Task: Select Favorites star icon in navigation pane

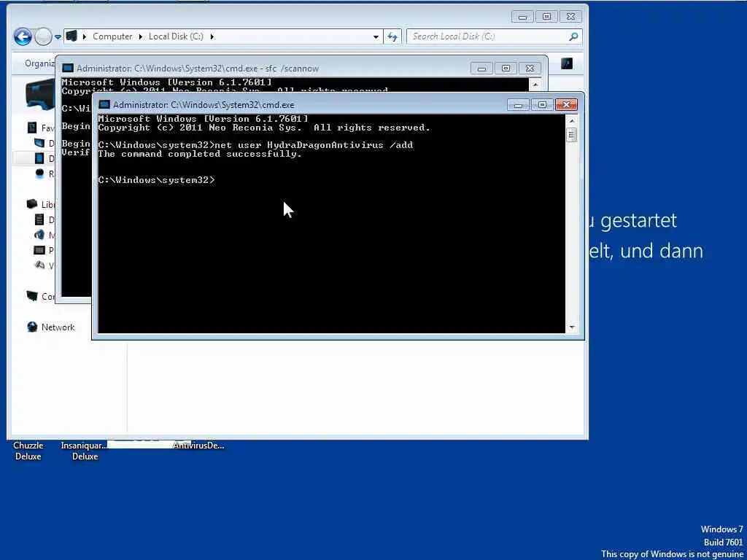Action: [32, 128]
